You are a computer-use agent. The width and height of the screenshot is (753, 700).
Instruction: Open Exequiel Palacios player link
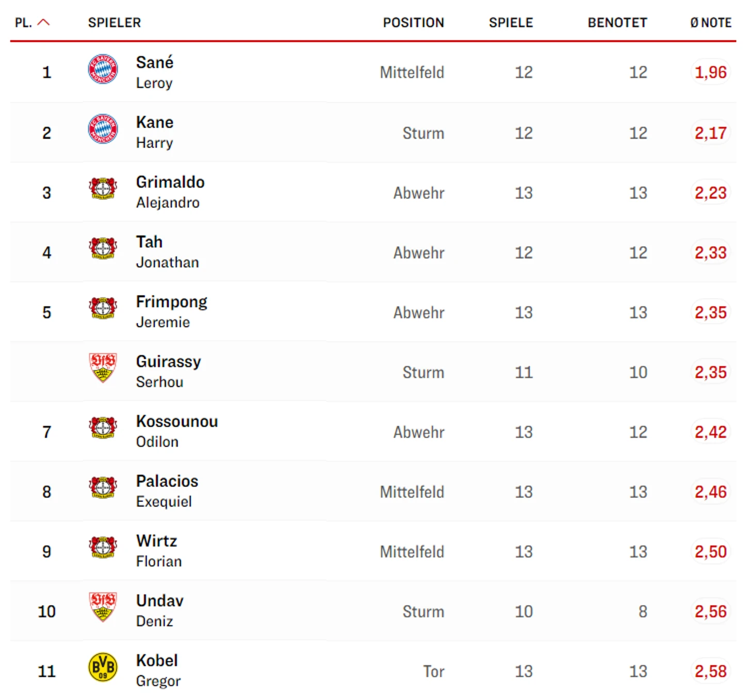(x=167, y=491)
